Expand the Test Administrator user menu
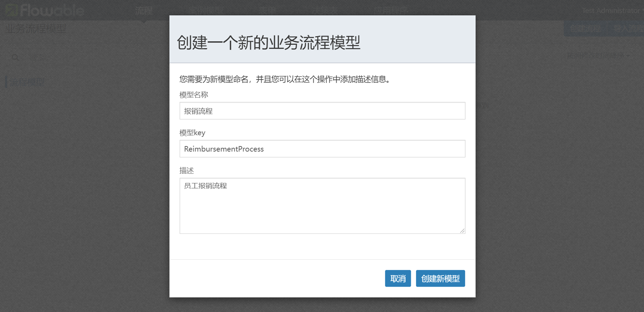 click(611, 11)
